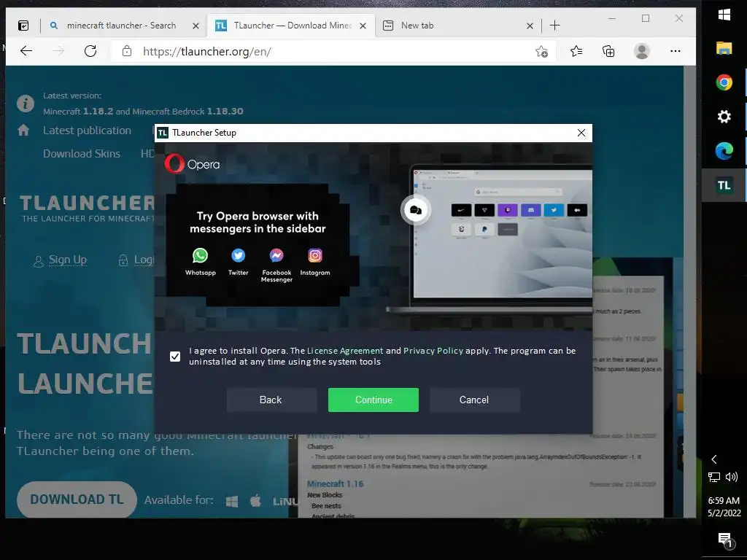The height and width of the screenshot is (560, 747).
Task: Close the TLauncher browser tab
Action: click(x=363, y=26)
